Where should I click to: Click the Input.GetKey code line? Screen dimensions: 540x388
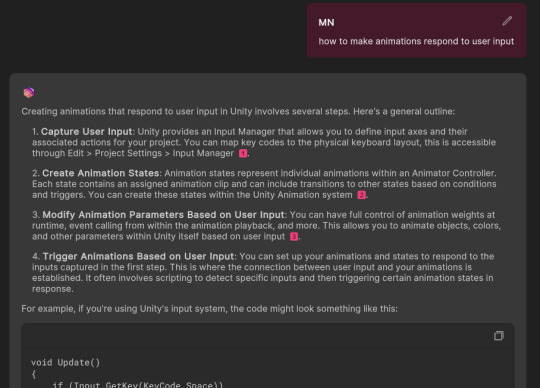(x=137, y=385)
